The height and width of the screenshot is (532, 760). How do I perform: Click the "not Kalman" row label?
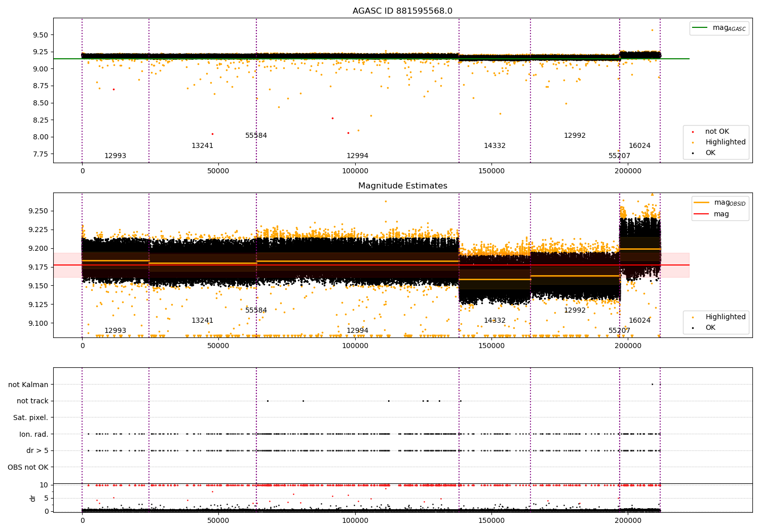28,385
